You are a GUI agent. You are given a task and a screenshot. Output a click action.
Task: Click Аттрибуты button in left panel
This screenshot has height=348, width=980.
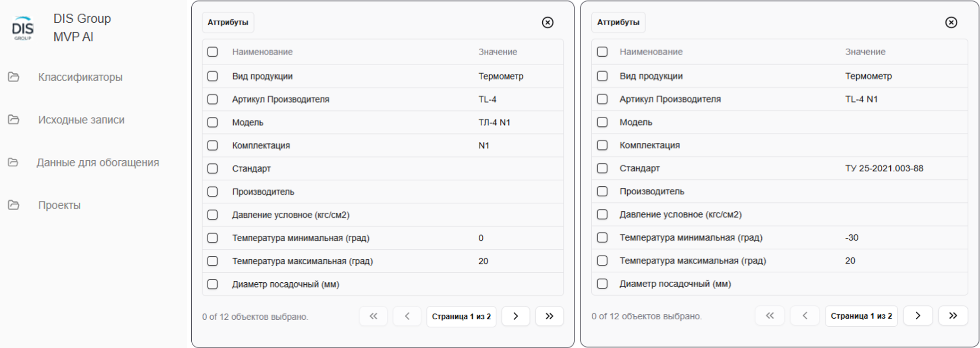[228, 22]
